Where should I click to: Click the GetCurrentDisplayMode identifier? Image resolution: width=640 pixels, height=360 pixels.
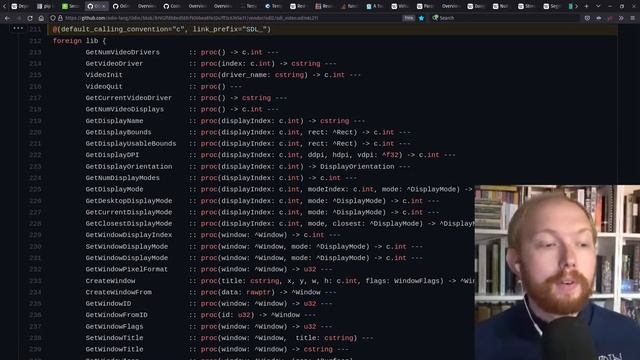(x=129, y=212)
